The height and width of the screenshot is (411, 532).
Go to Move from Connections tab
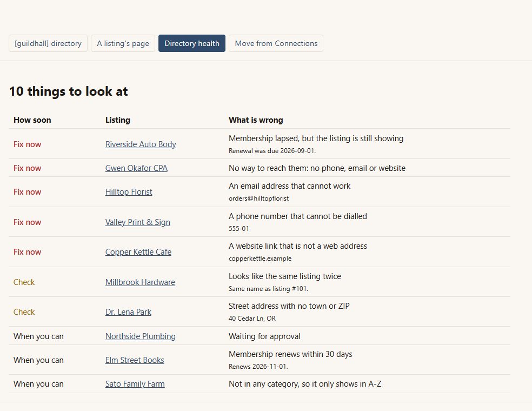pos(276,43)
